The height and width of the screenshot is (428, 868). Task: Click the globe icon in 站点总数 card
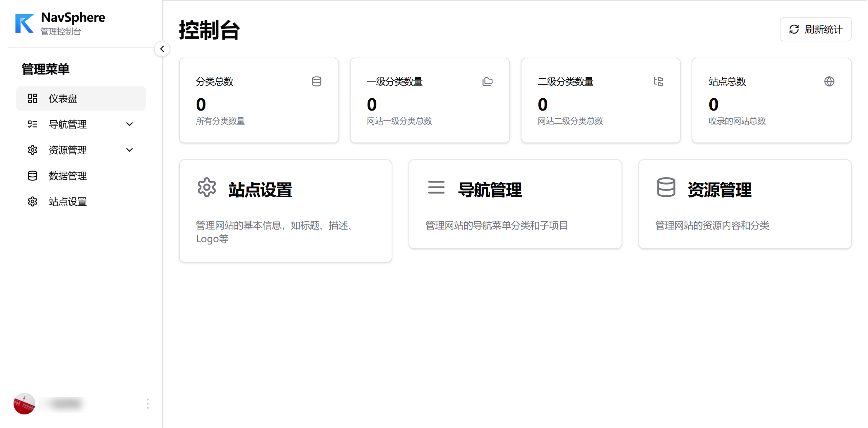[x=829, y=81]
